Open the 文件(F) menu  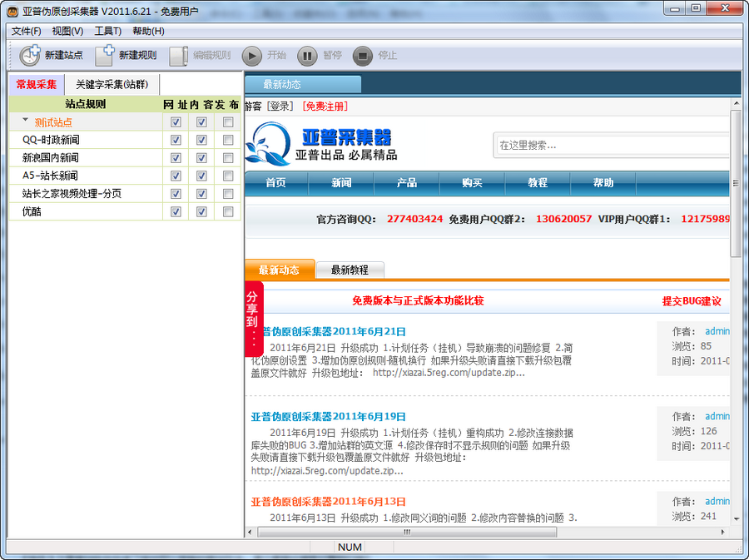(x=26, y=31)
